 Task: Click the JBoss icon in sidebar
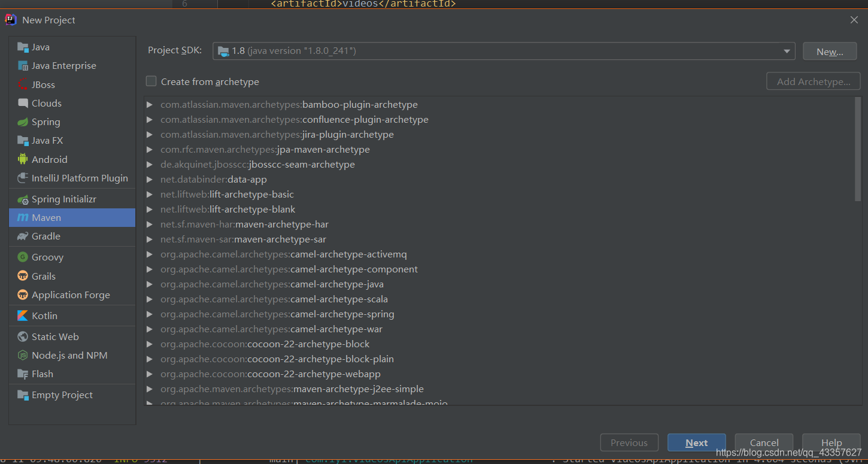click(x=23, y=84)
